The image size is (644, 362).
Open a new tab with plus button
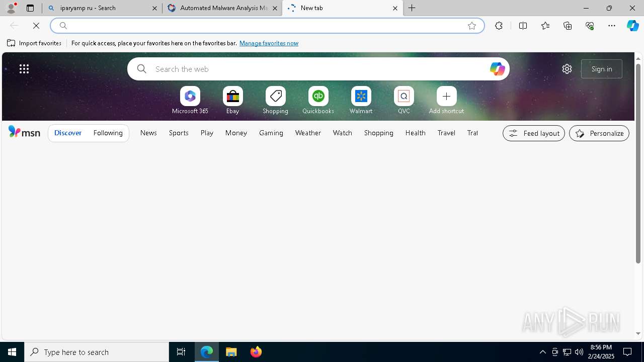tap(412, 8)
